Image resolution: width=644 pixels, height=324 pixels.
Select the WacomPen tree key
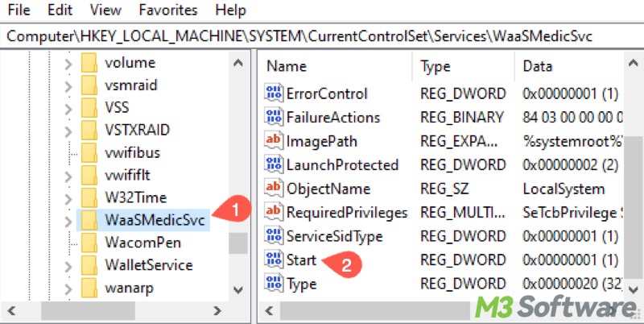(x=142, y=242)
